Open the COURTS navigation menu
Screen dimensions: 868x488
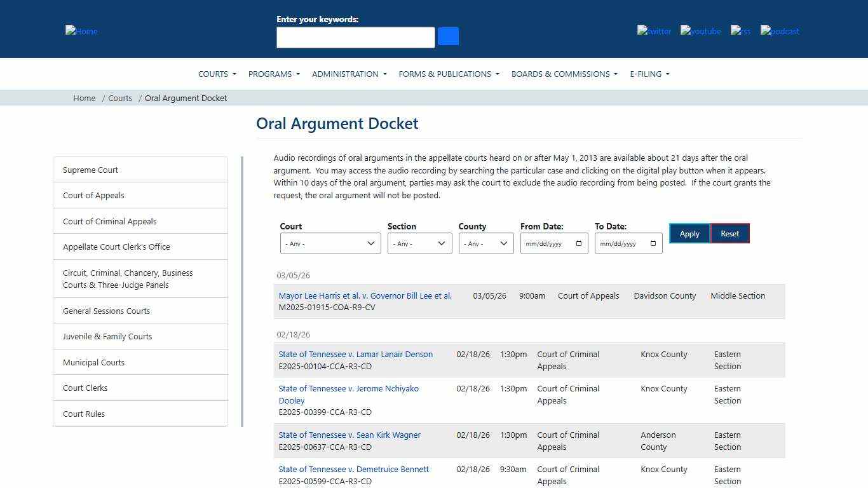pyautogui.click(x=217, y=74)
